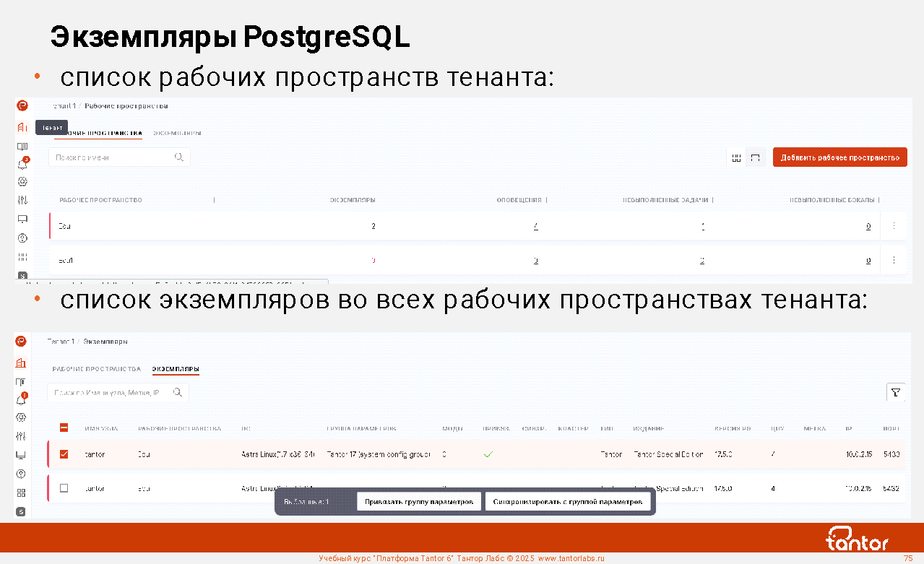
Task: Check the unselected tantor instance on port 5432
Action: 64,488
